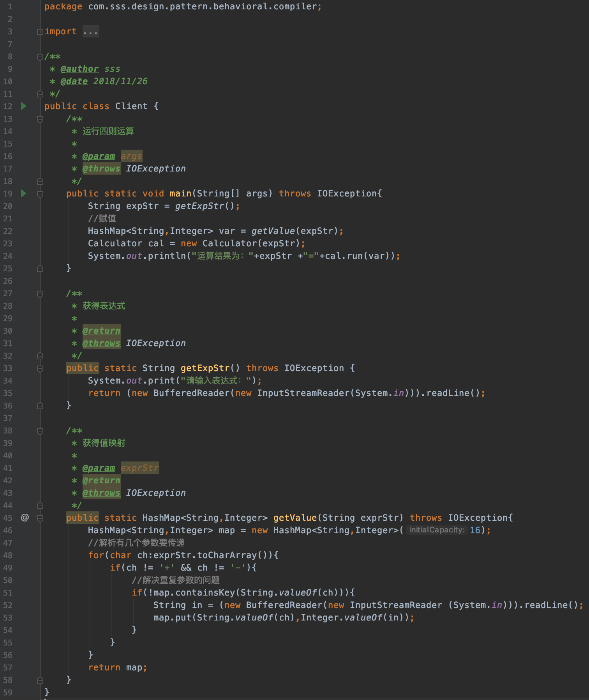Fold the Javadoc starting on line 27

40,294
